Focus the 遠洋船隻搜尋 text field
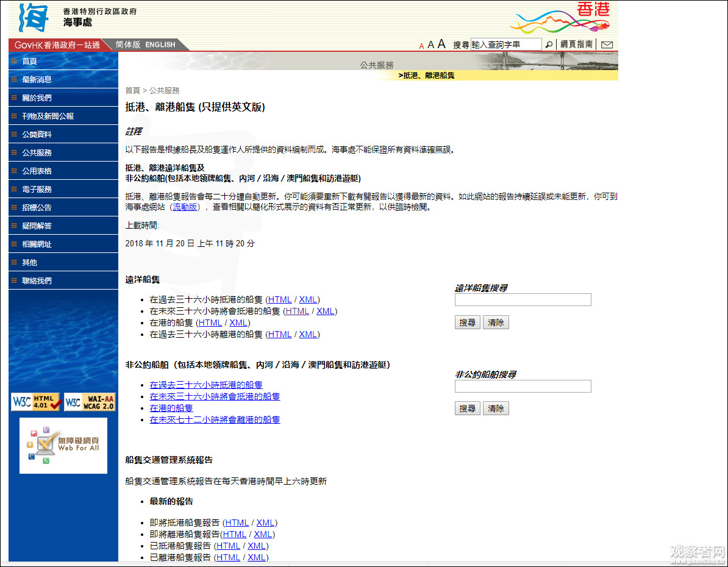Screen dimensions: 728x567 523,299
